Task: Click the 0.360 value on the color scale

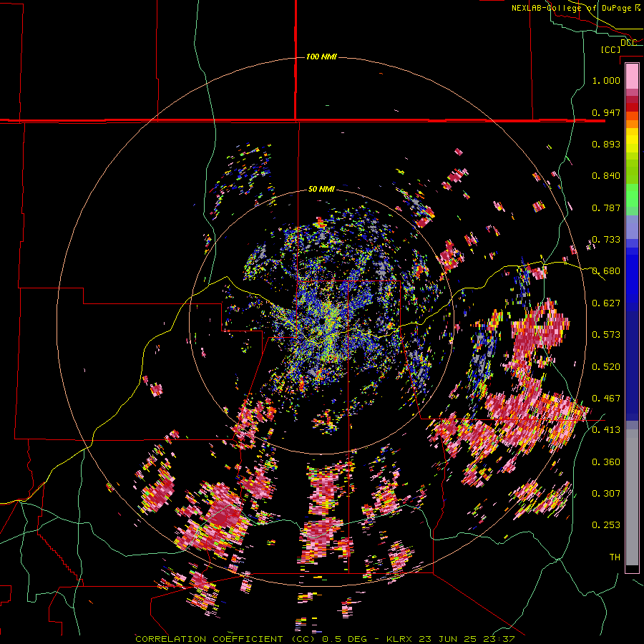Action: (606, 462)
